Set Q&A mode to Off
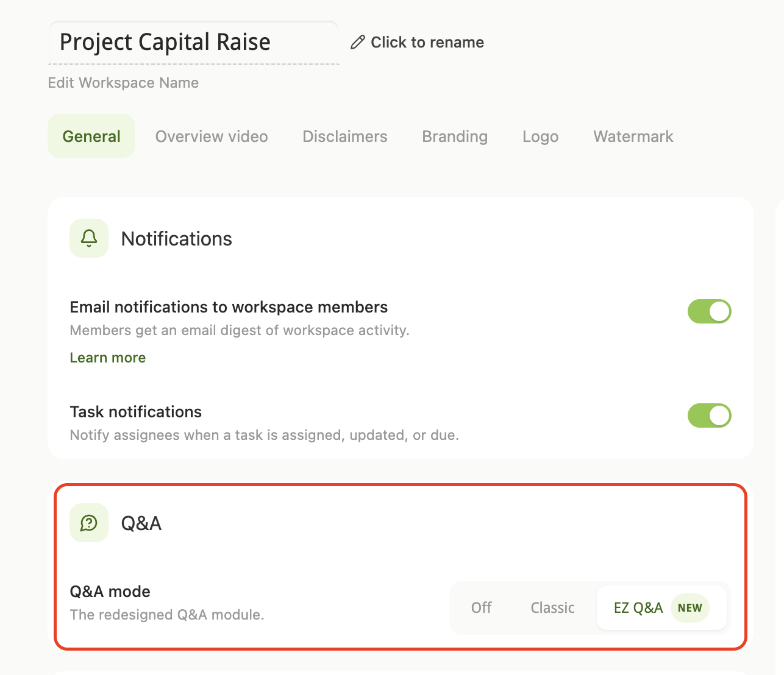The image size is (784, 675). pos(481,607)
